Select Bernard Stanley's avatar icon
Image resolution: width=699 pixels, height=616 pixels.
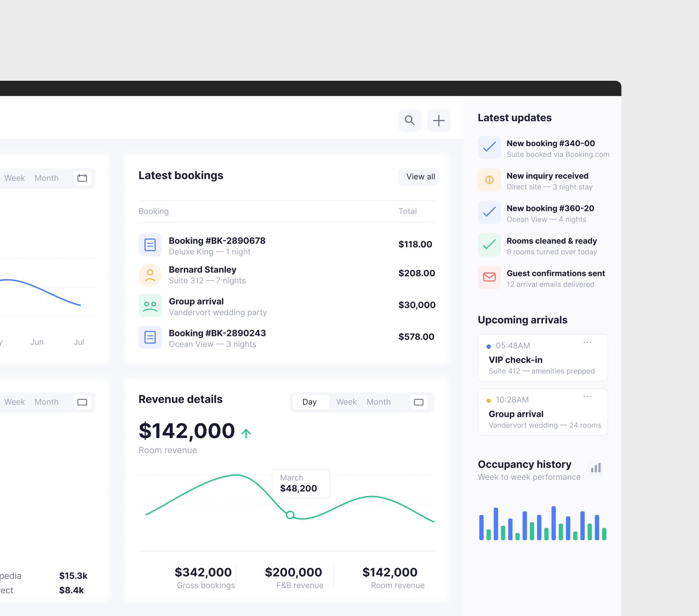coord(150,275)
